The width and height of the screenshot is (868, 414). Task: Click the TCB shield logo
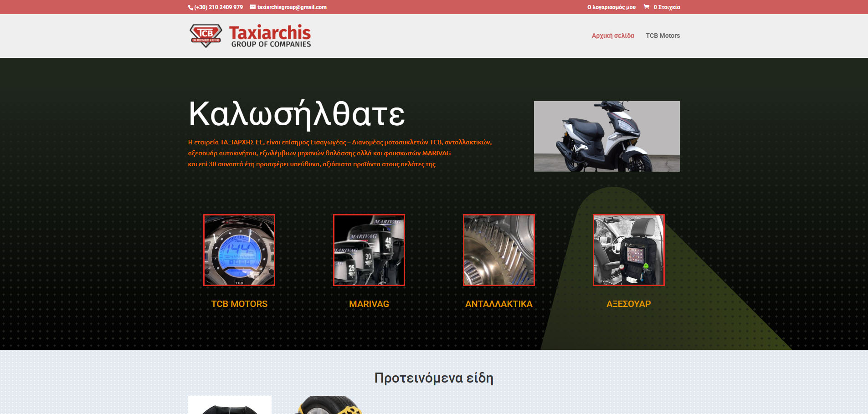[x=205, y=36]
